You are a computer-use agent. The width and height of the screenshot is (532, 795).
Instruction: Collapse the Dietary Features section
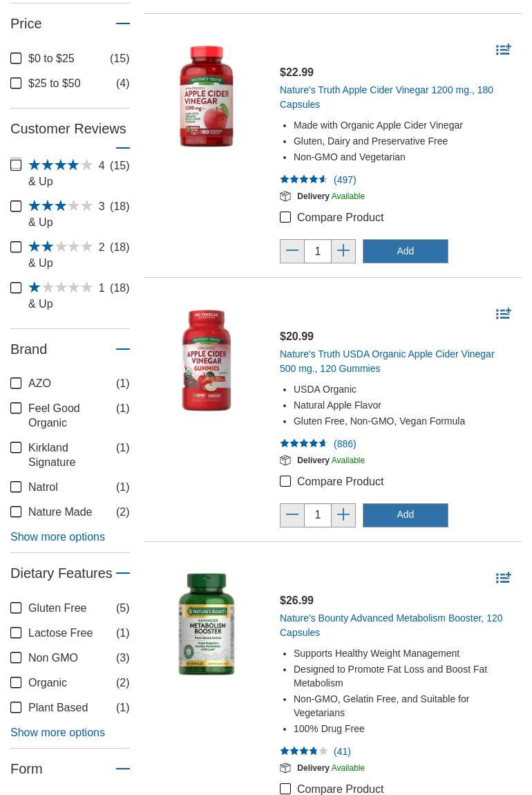123,573
